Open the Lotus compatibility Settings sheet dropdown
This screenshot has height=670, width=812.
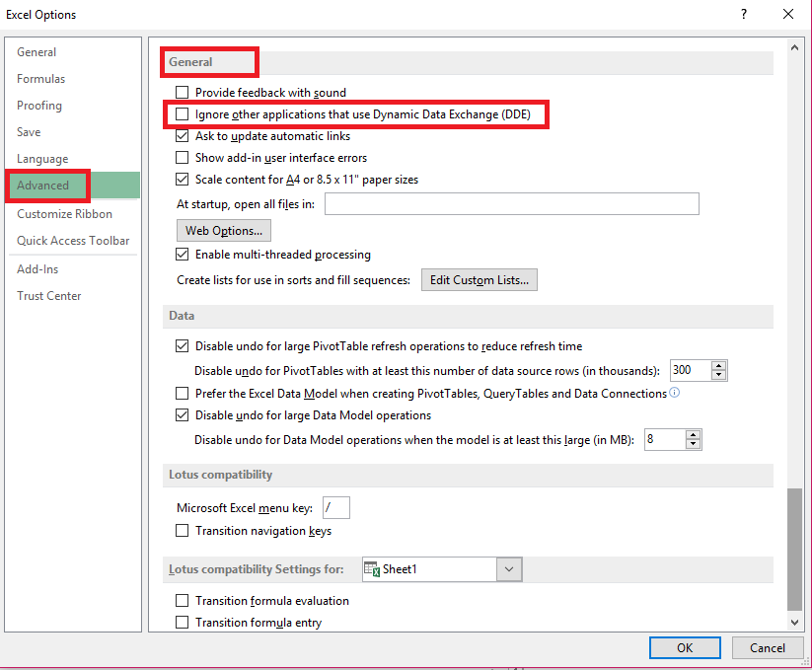509,569
